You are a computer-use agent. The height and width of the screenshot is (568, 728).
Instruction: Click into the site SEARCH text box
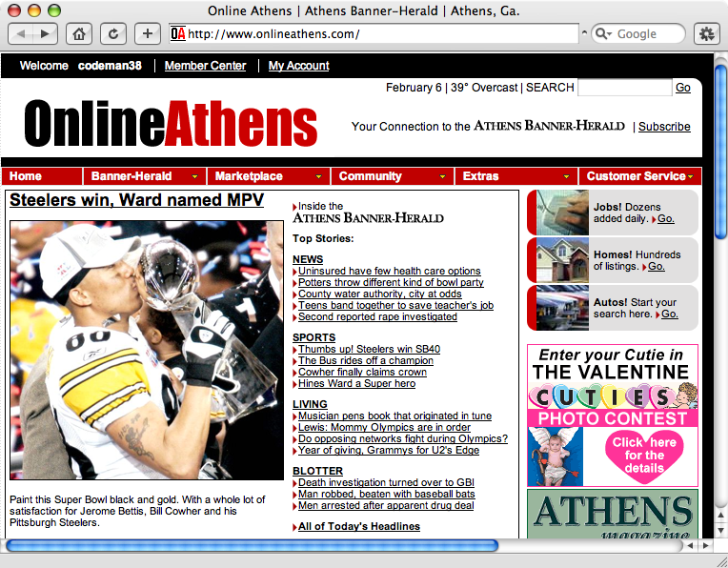click(x=624, y=88)
